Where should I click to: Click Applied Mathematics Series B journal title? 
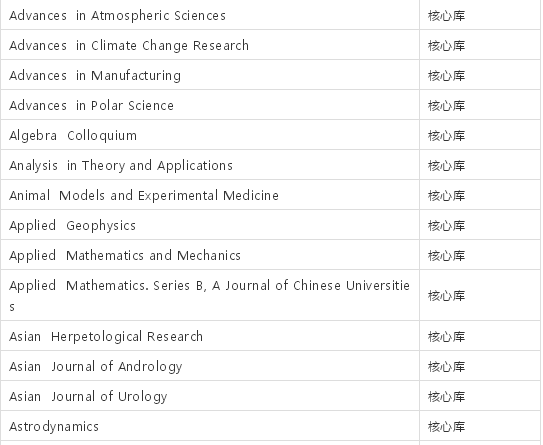(x=210, y=295)
